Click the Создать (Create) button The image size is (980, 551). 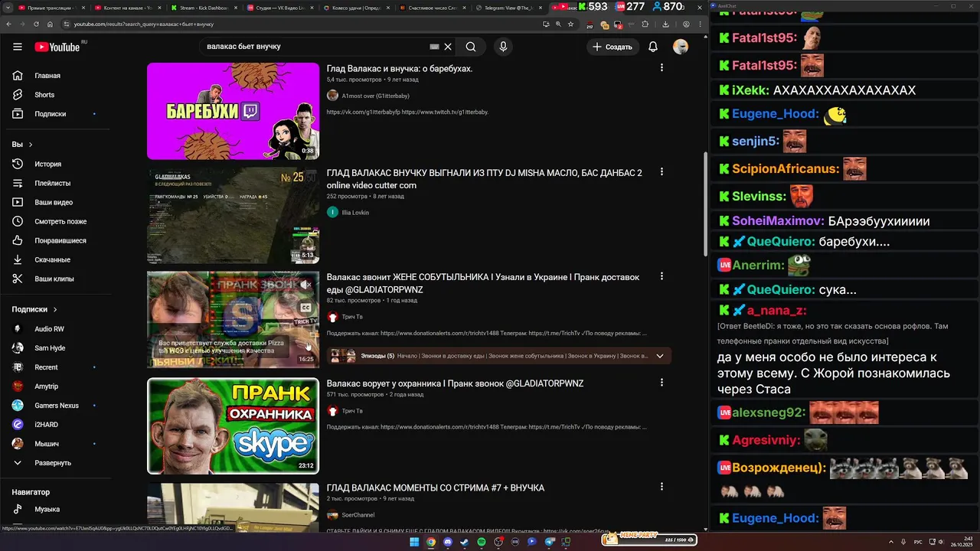point(612,47)
